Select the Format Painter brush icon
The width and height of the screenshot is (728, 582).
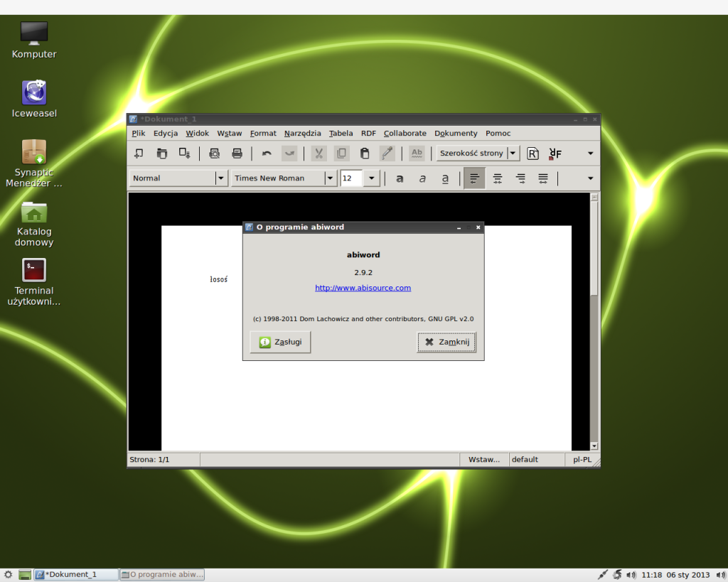tap(387, 153)
